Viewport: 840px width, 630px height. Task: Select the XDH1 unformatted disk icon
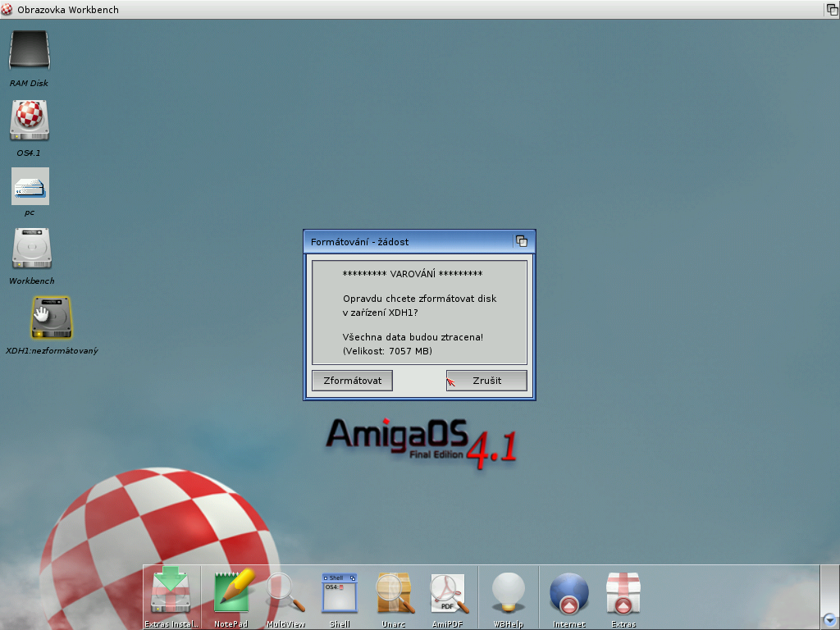tap(51, 317)
